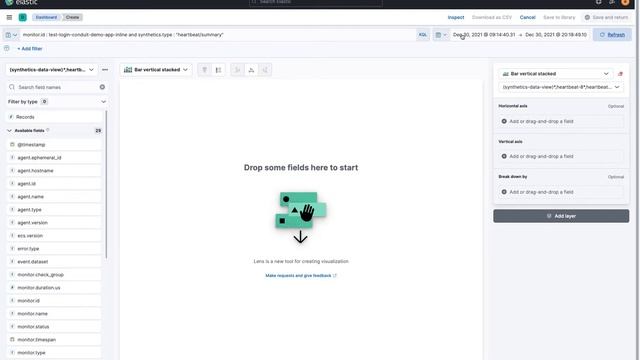
Task: Click the Add filter link
Action: tap(30, 49)
